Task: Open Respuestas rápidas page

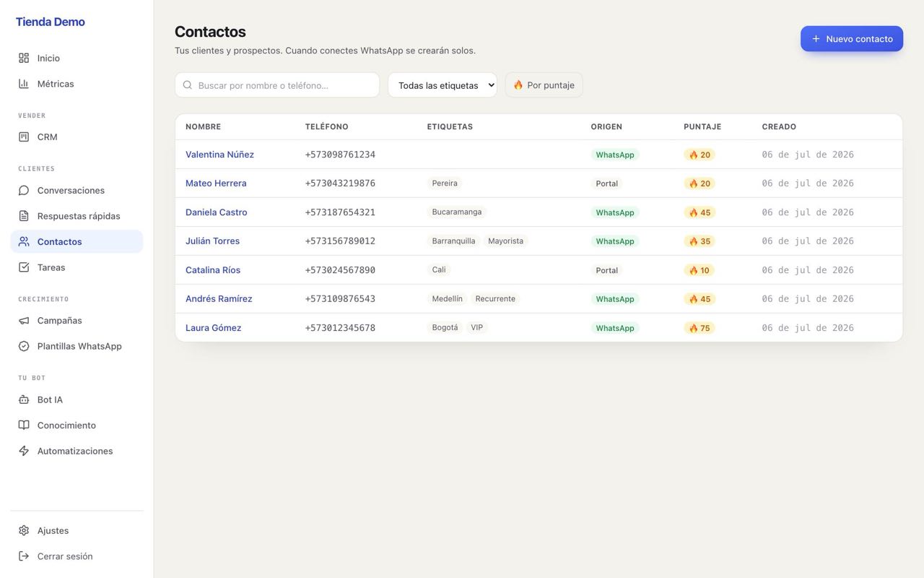Action: (x=77, y=216)
